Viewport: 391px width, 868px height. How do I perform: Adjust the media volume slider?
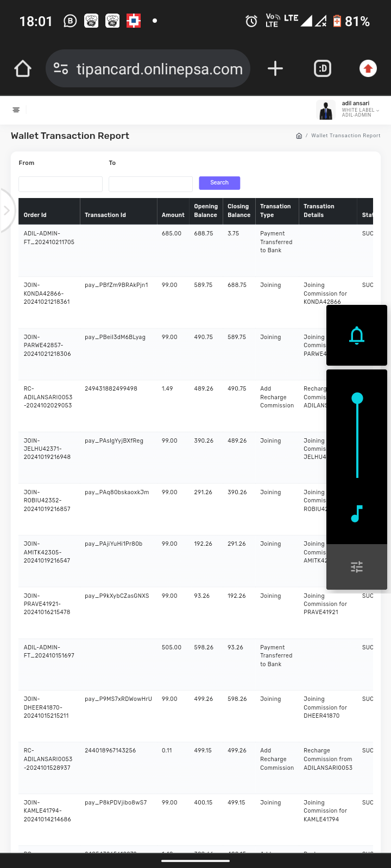point(357,399)
